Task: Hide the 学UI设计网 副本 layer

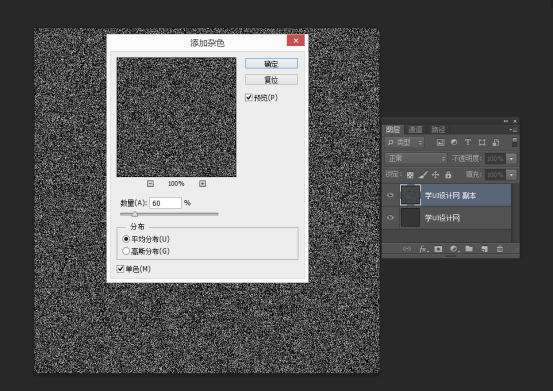Action: (x=390, y=195)
